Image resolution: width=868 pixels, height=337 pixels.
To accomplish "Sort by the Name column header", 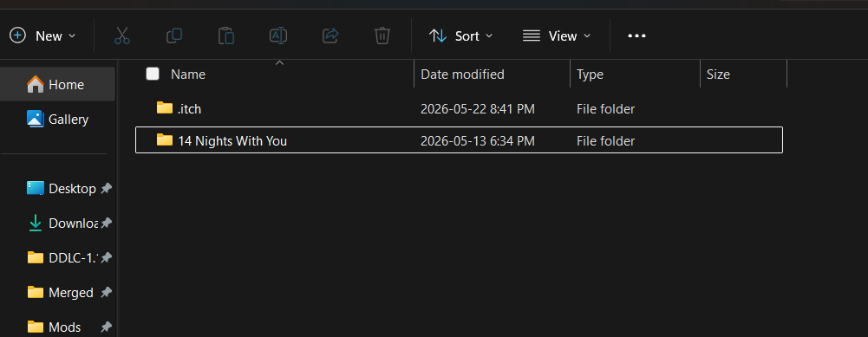I will [188, 75].
